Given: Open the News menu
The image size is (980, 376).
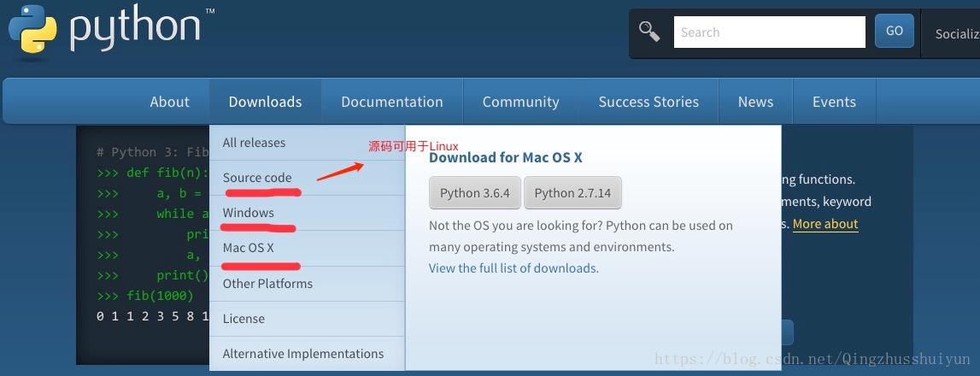Looking at the screenshot, I should pyautogui.click(x=755, y=102).
